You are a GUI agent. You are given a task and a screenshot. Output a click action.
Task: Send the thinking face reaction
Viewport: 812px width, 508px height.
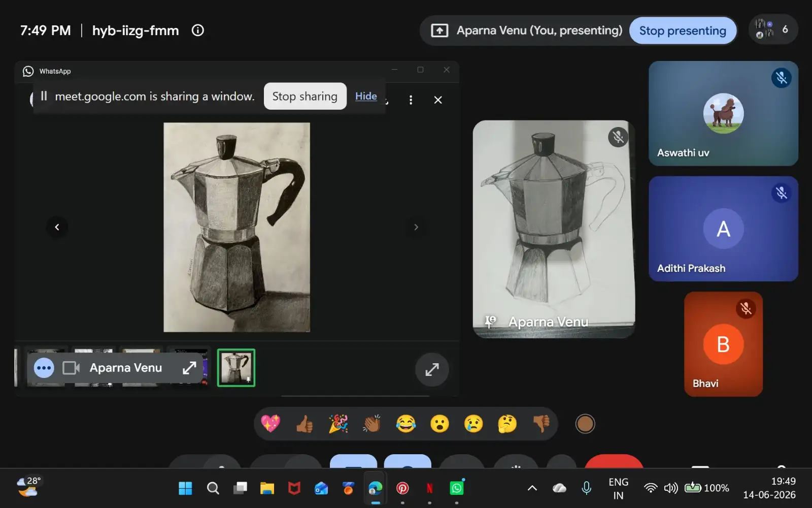(x=507, y=424)
